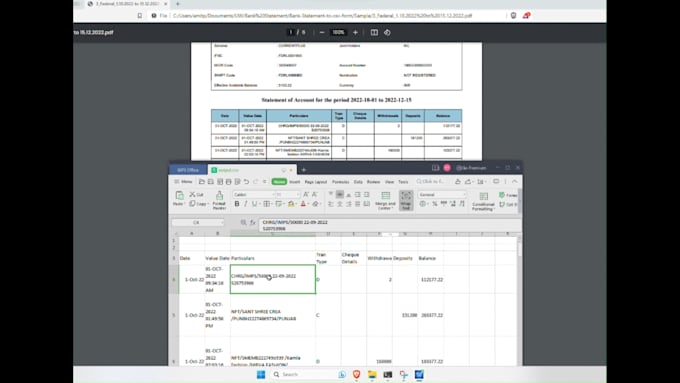Click the Clear formatting eraser icon
Viewport: 680px width, 383px height.
tap(316, 204)
